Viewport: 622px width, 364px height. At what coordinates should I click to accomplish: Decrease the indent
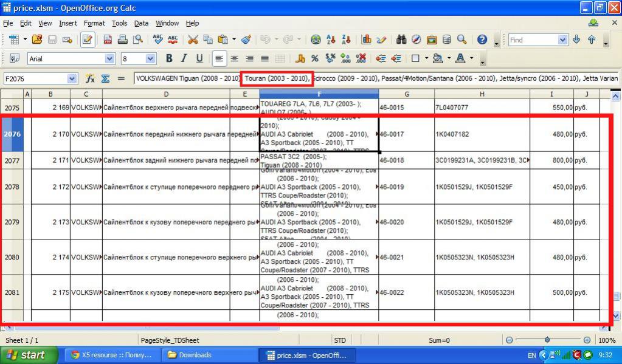(381, 59)
